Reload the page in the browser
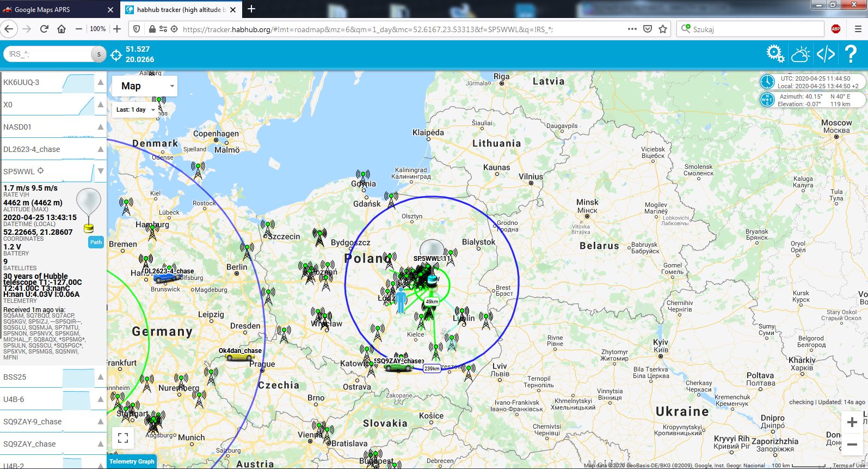The width and height of the screenshot is (868, 469). tap(45, 29)
